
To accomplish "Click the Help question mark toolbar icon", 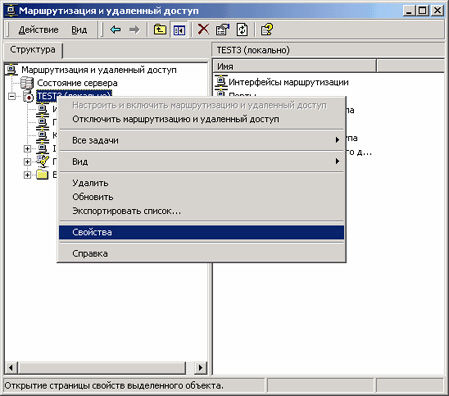I will 267,30.
